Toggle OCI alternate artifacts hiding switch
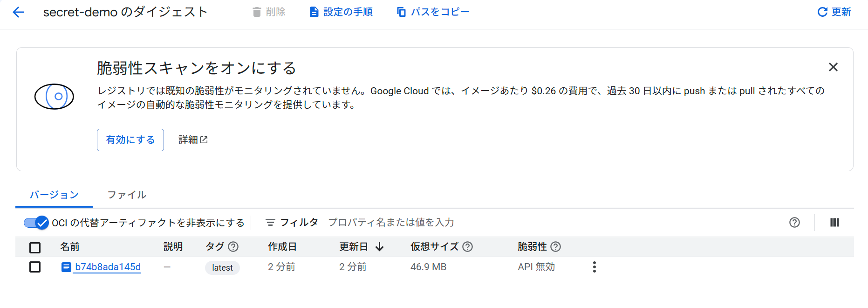The image size is (868, 308). (x=36, y=223)
